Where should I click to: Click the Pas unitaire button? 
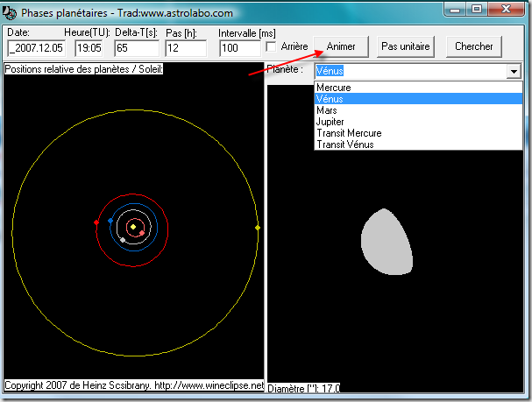[x=406, y=46]
